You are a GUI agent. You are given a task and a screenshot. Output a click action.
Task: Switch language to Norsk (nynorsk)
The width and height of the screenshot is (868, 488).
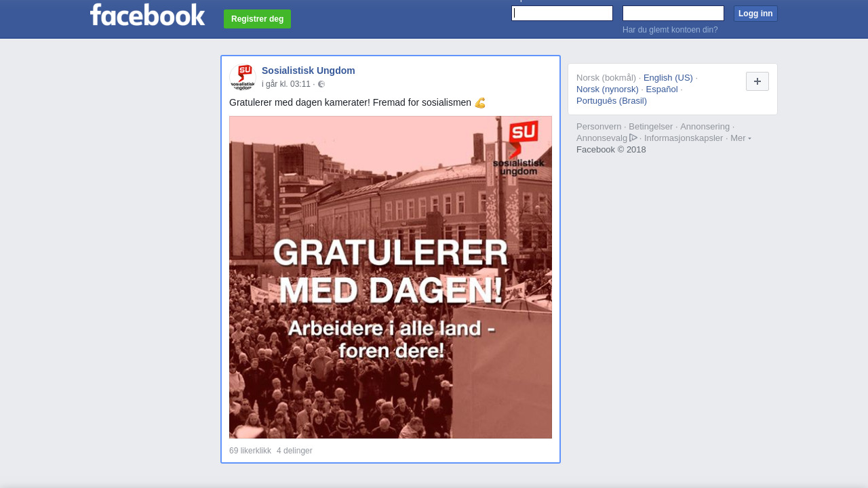point(608,89)
